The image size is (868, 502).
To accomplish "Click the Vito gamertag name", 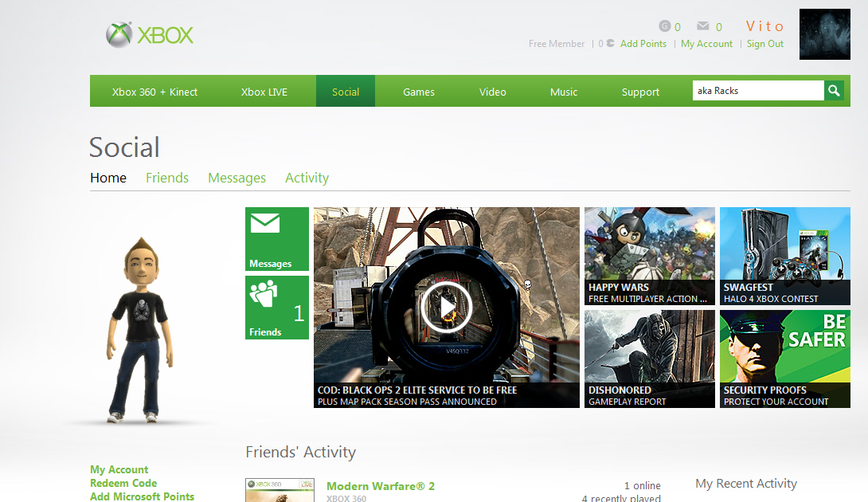I will click(x=764, y=26).
